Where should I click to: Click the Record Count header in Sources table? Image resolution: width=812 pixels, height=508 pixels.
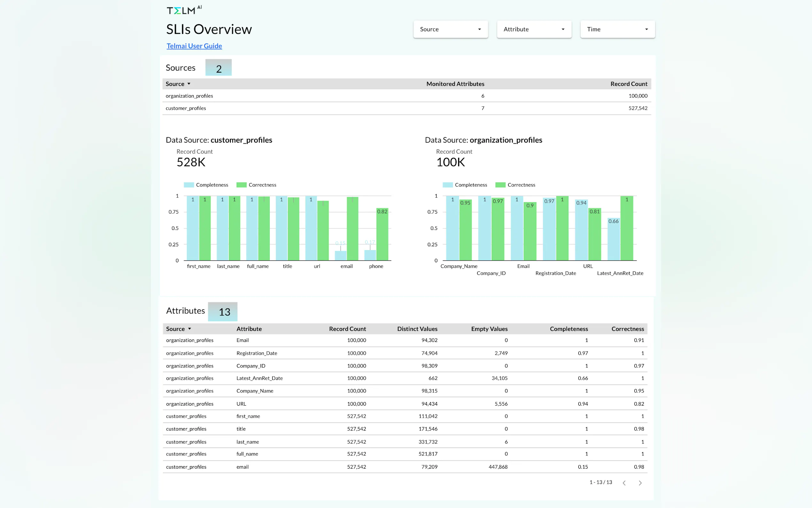[629, 84]
